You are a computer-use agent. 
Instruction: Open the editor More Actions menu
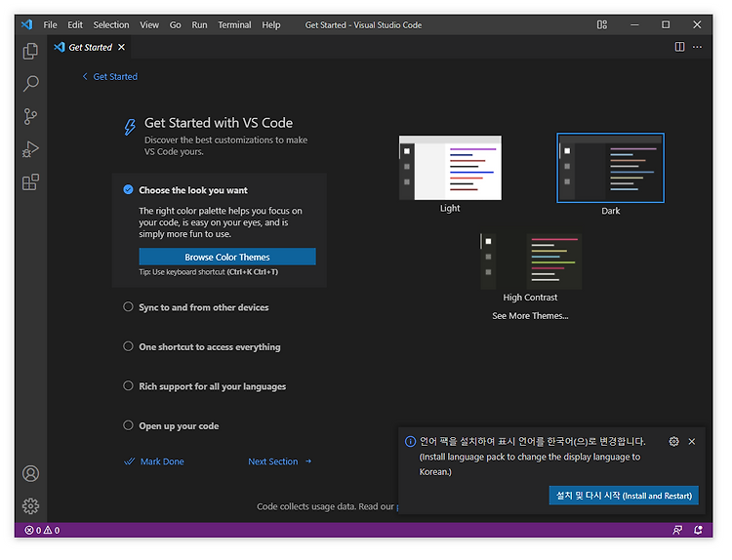tap(697, 47)
